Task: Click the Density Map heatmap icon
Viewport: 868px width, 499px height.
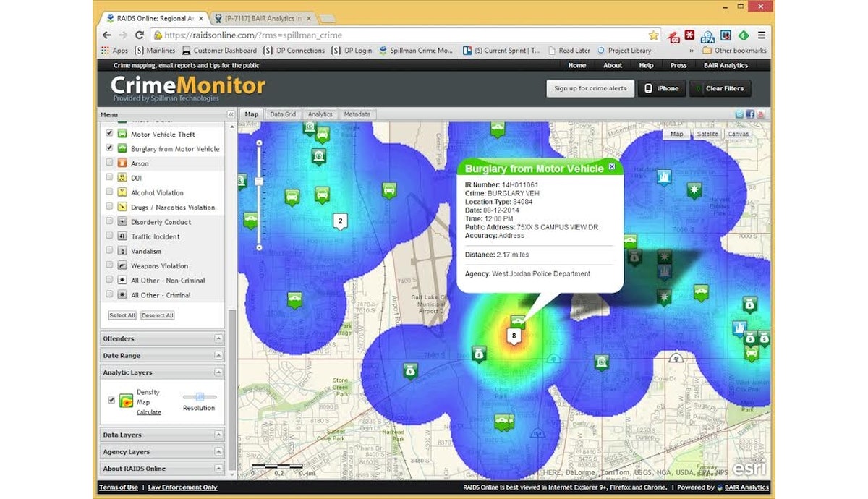Action: [126, 401]
